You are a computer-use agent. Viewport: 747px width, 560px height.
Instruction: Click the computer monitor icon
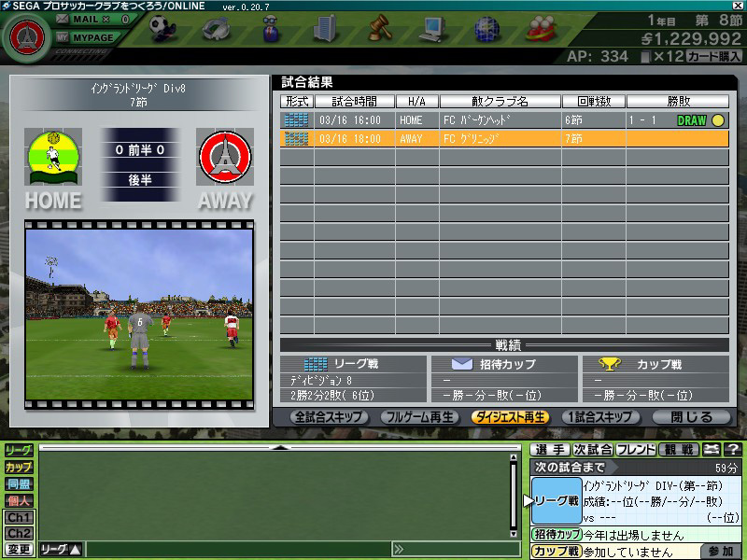(x=431, y=30)
